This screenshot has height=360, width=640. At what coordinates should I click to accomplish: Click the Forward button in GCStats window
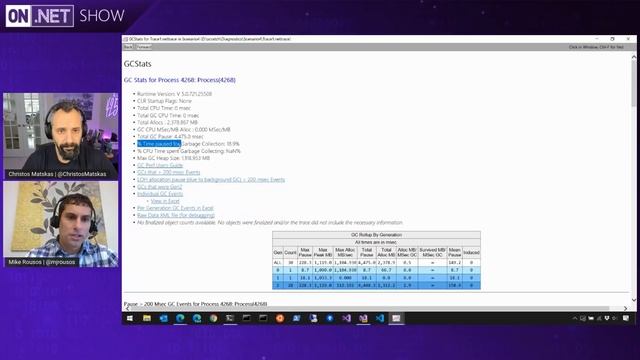[144, 47]
